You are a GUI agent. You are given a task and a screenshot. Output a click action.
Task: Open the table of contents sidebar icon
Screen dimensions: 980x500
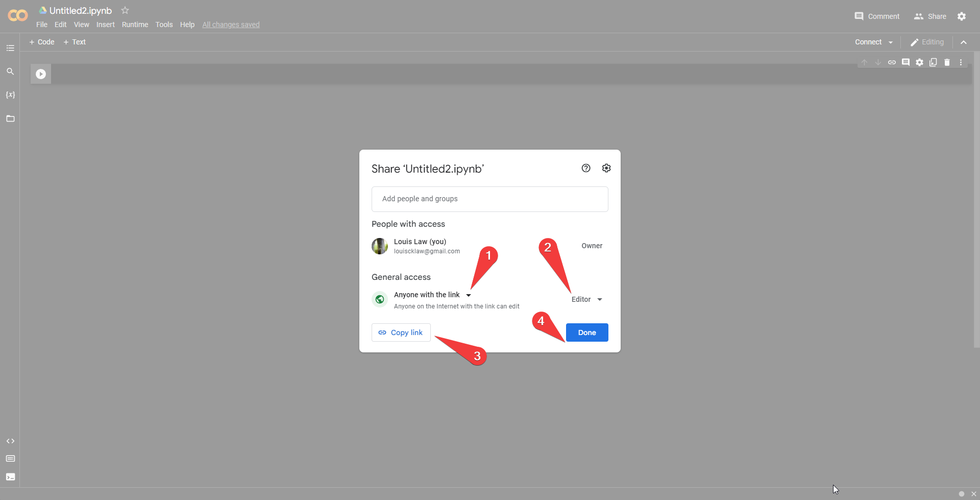coord(10,48)
